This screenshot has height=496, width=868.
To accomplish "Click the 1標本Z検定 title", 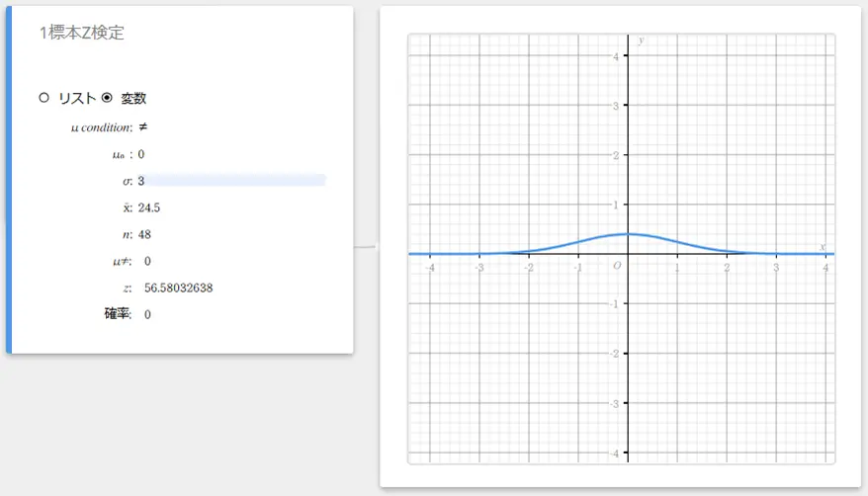I will pos(82,33).
